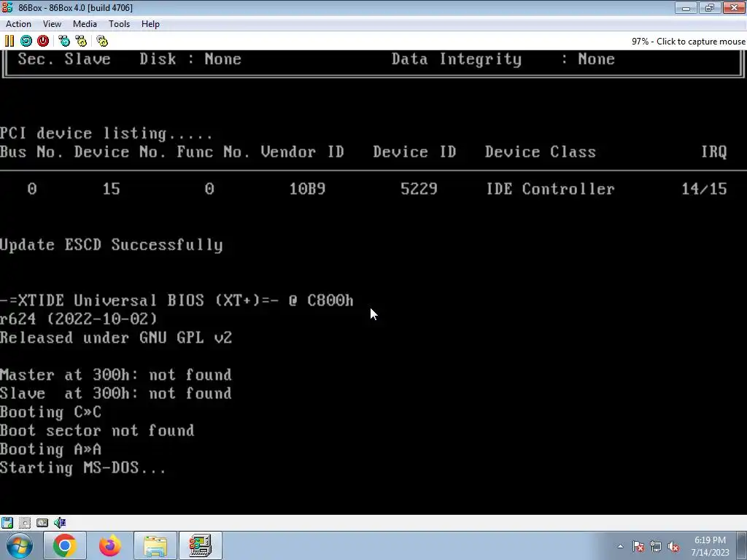
Task: Click the dotted cartridge status bar icon
Action: pyautogui.click(x=25, y=522)
